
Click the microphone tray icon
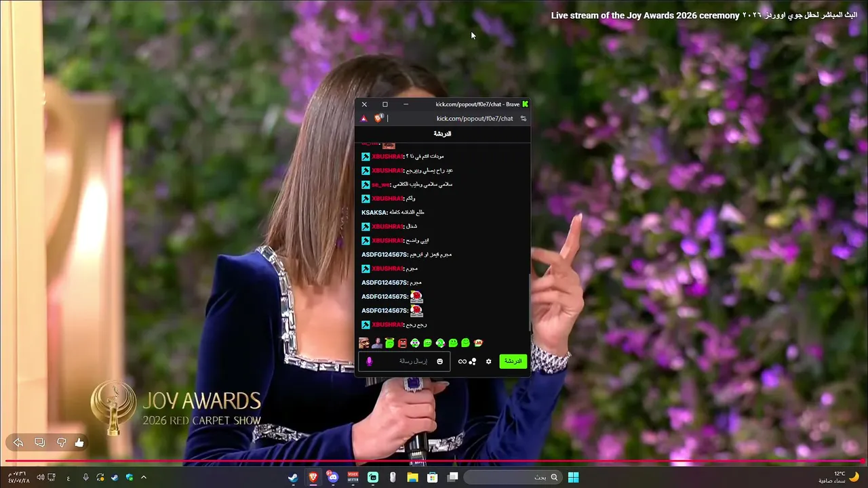click(85, 477)
